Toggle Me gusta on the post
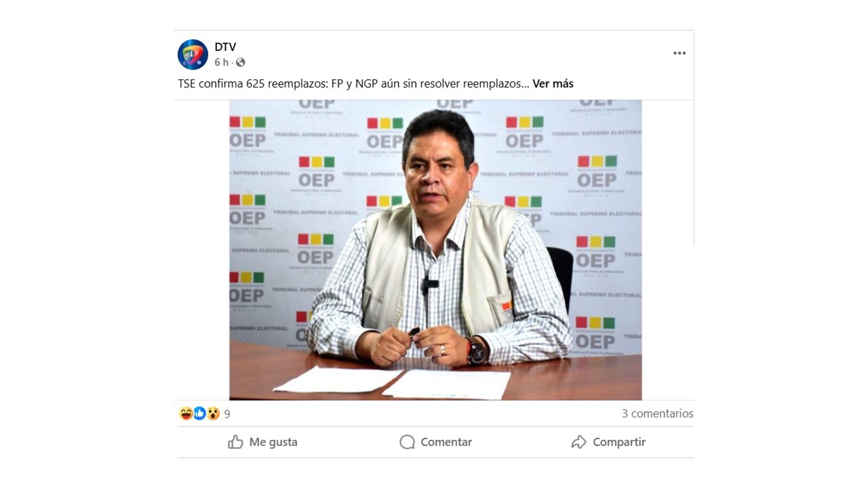Viewport: 868px width, 488px height. tap(263, 442)
